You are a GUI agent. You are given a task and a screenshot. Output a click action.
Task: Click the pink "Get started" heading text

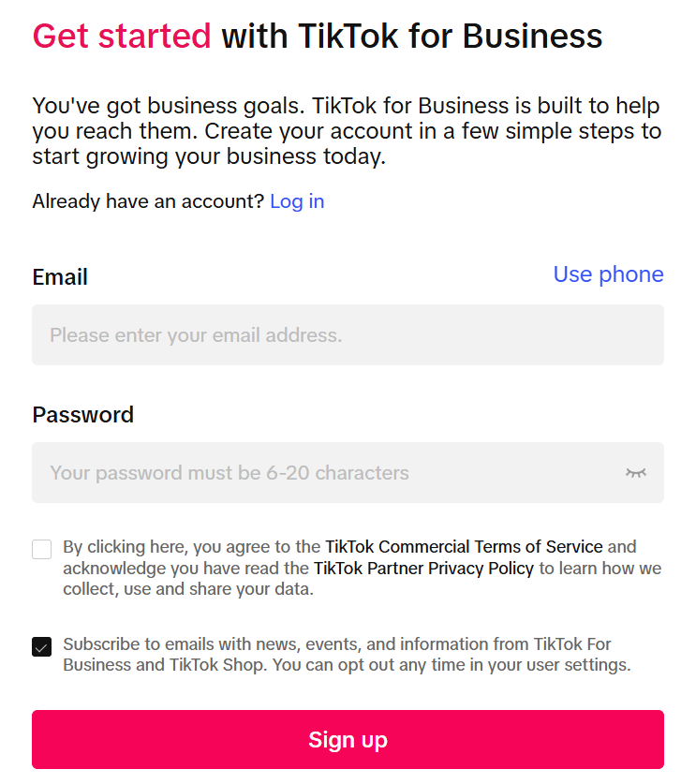(x=122, y=37)
